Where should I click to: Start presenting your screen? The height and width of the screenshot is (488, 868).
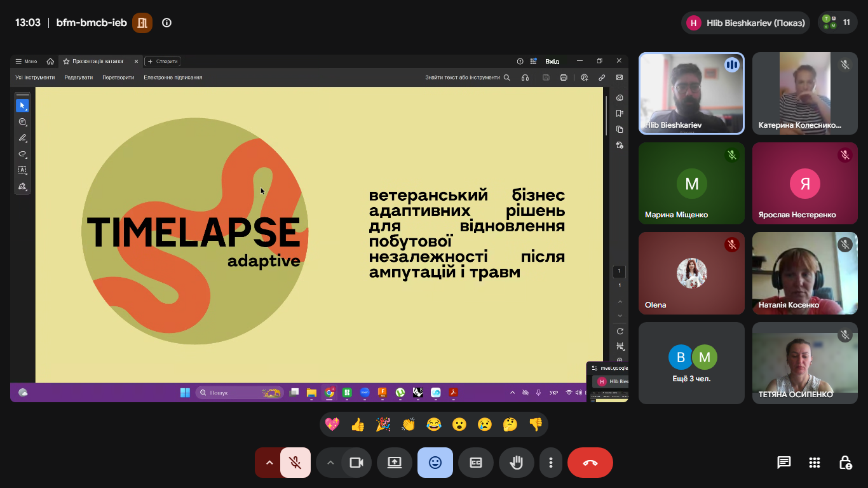pyautogui.click(x=395, y=463)
